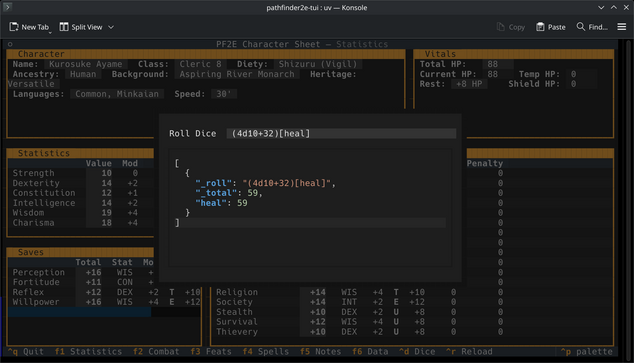This screenshot has height=363, width=634.
Task: Switch to the f1 Statistics screen
Action: tap(88, 351)
